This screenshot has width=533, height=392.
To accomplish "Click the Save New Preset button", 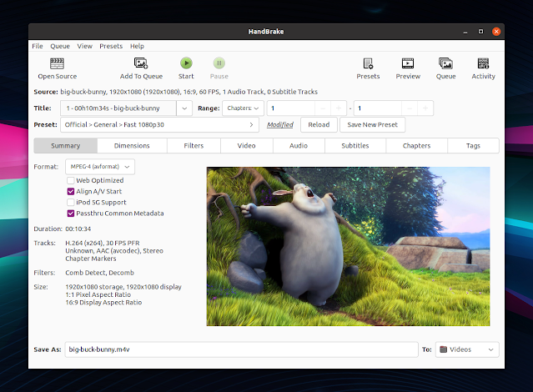I will click(x=372, y=124).
